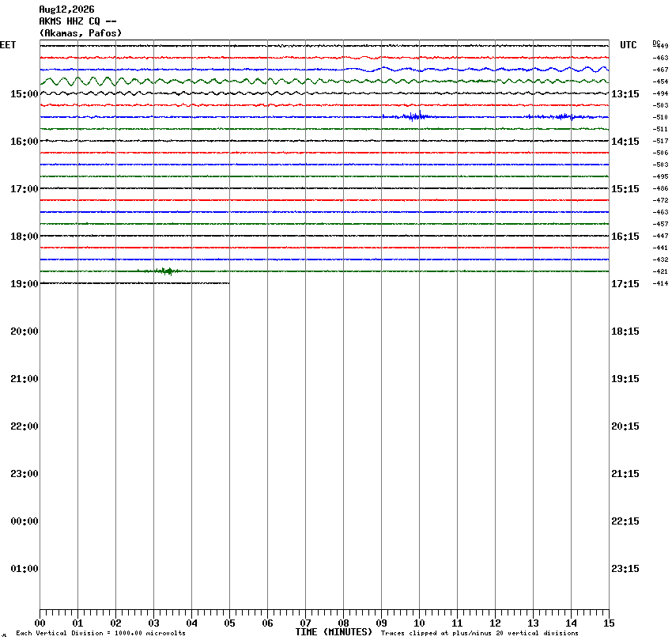Image resolution: width=672 pixels, height=644 pixels.
Task: Select the 19:15 UTC time label
Action: click(x=625, y=379)
